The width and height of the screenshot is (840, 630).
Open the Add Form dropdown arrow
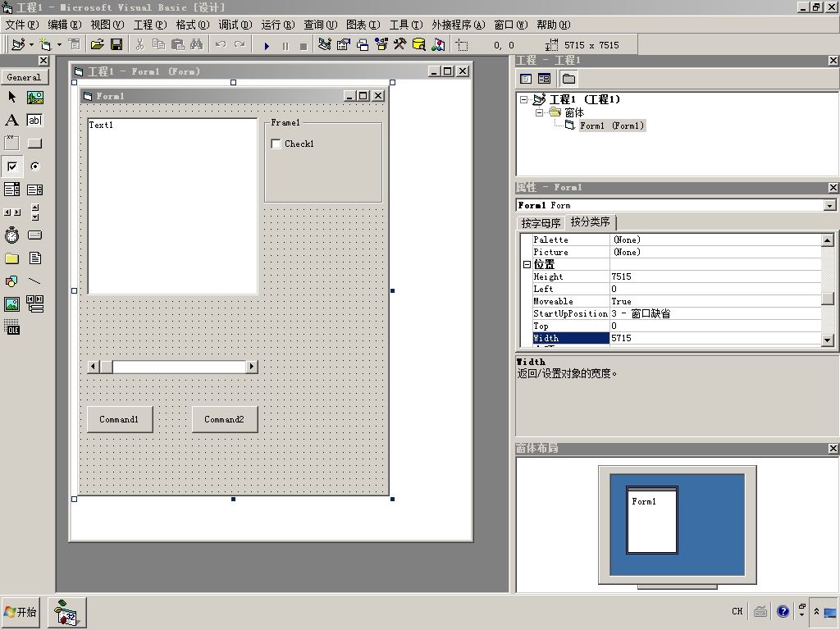click(59, 45)
